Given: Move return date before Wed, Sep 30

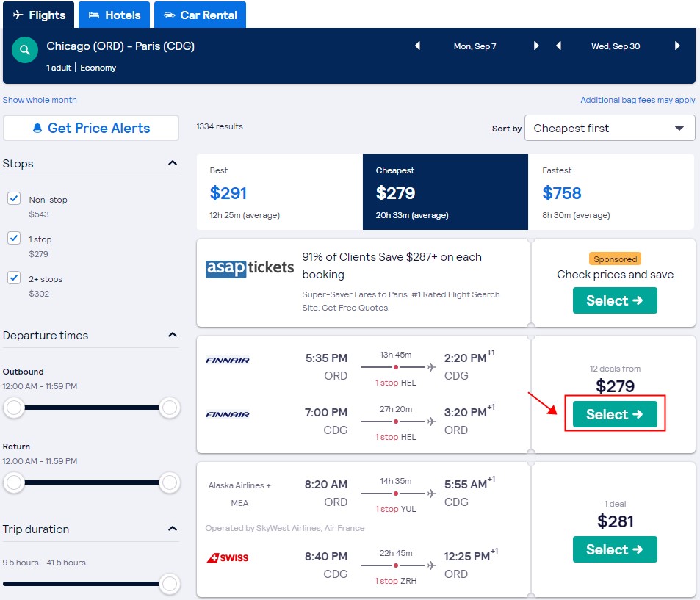Looking at the screenshot, I should point(558,46).
